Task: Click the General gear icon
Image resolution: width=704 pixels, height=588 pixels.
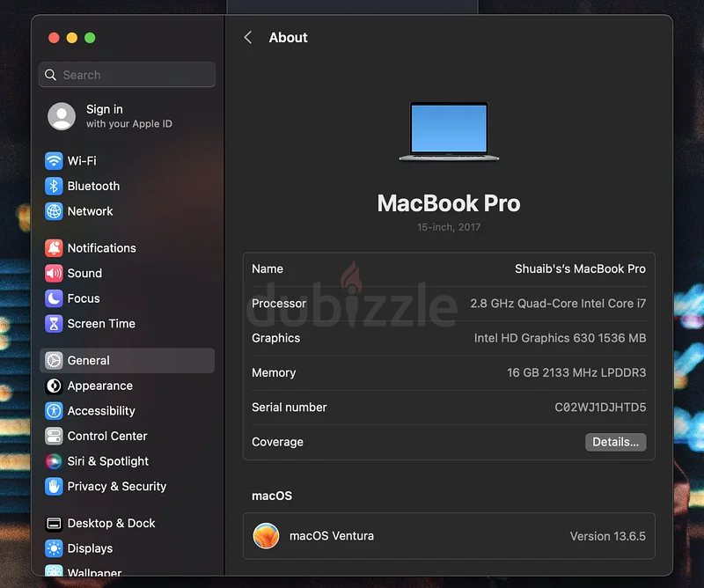Action: coord(54,360)
